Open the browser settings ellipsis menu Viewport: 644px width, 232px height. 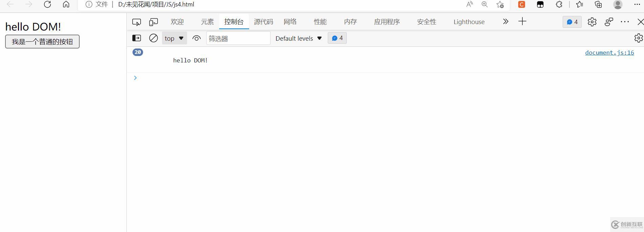tap(637, 4)
